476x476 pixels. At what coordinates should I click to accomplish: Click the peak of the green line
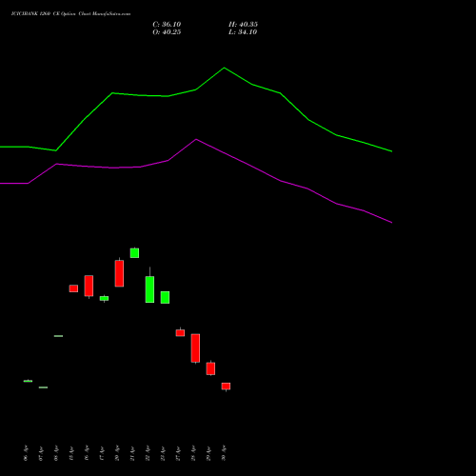tap(224, 68)
